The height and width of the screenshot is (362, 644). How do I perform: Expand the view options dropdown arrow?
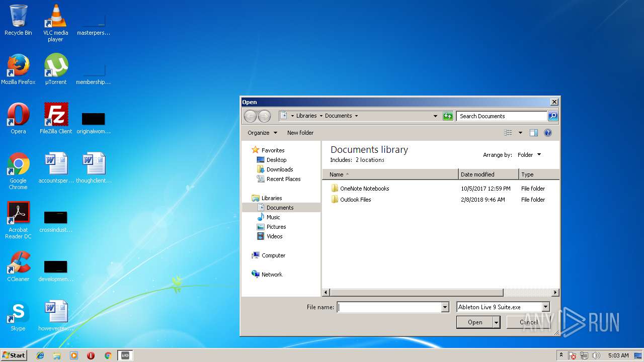click(520, 133)
